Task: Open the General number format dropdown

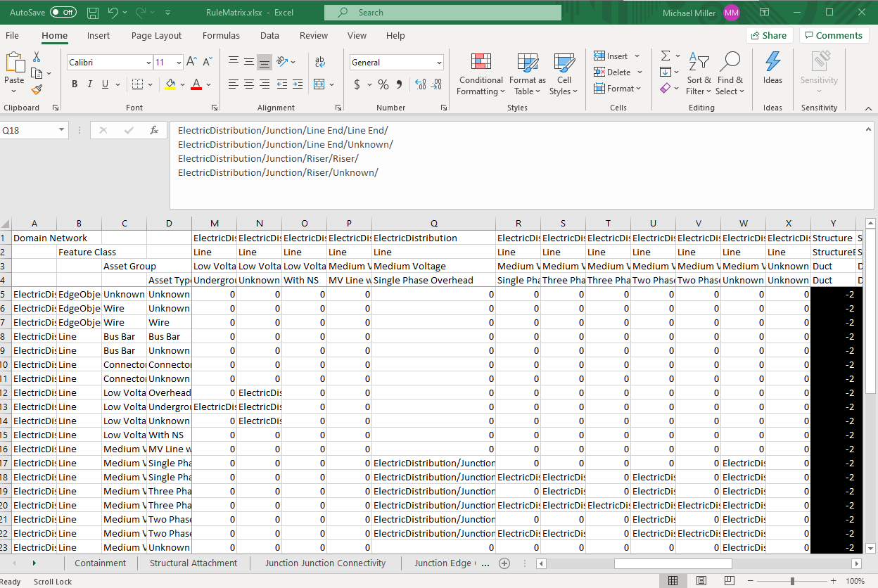Action: point(440,62)
